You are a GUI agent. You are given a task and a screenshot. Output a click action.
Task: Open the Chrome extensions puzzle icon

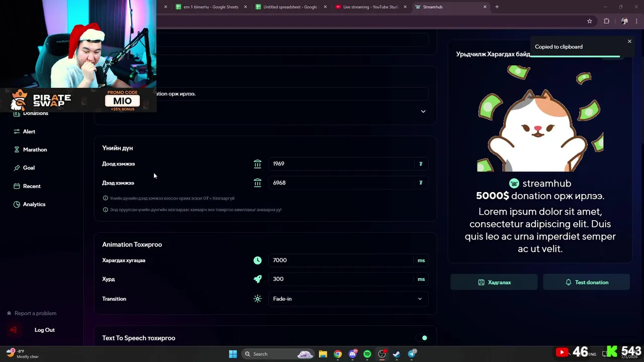point(606,21)
